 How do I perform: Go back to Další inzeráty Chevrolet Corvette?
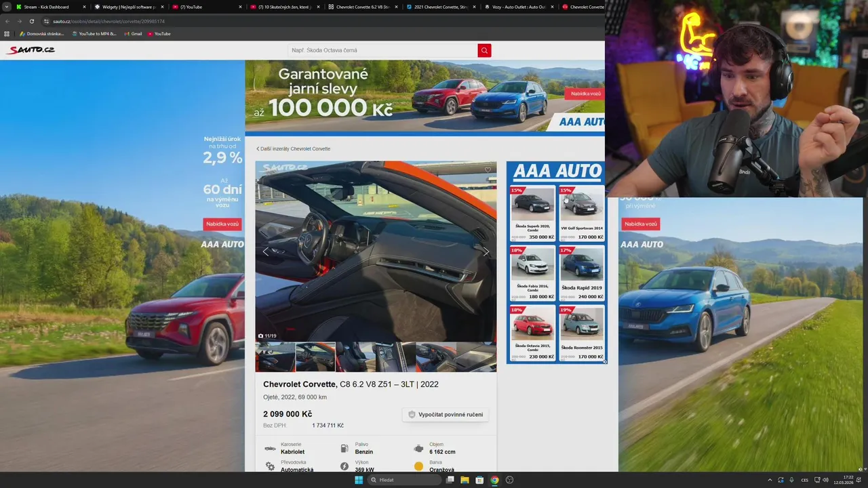click(x=293, y=148)
